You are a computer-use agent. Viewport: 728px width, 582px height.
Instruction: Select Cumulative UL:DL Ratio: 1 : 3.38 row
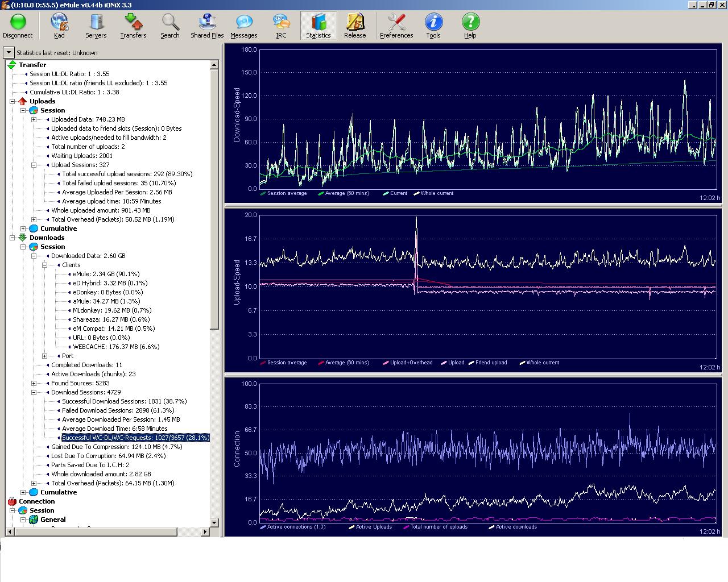[75, 92]
